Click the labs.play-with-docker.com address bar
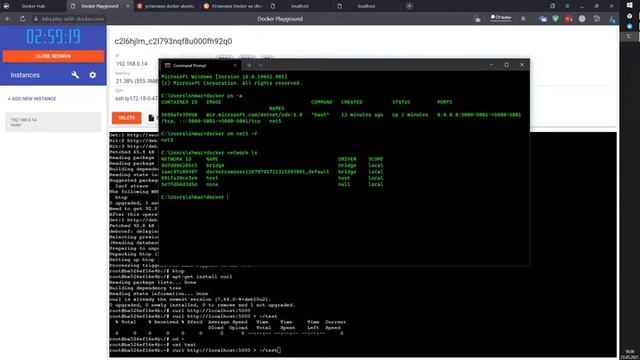 click(73, 19)
